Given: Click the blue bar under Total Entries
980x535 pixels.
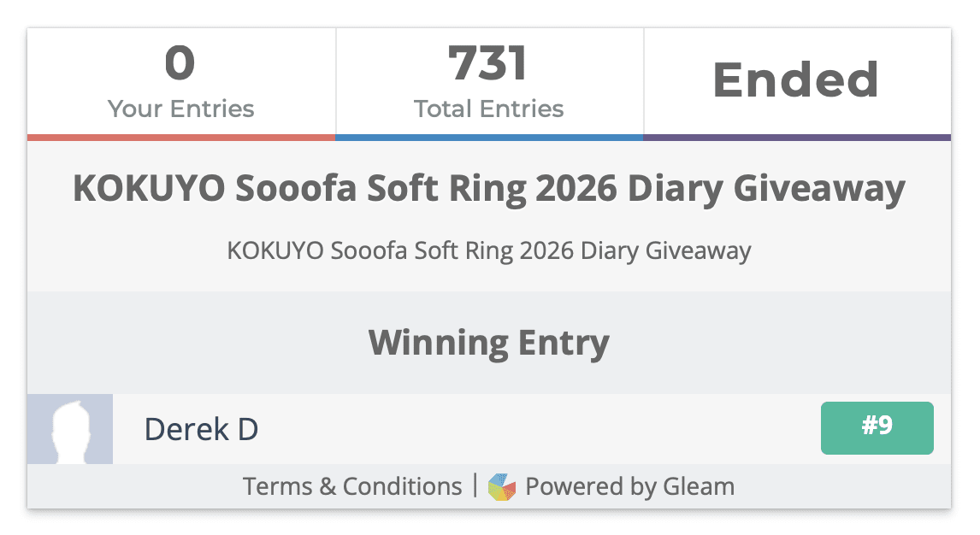Looking at the screenshot, I should click(x=489, y=138).
